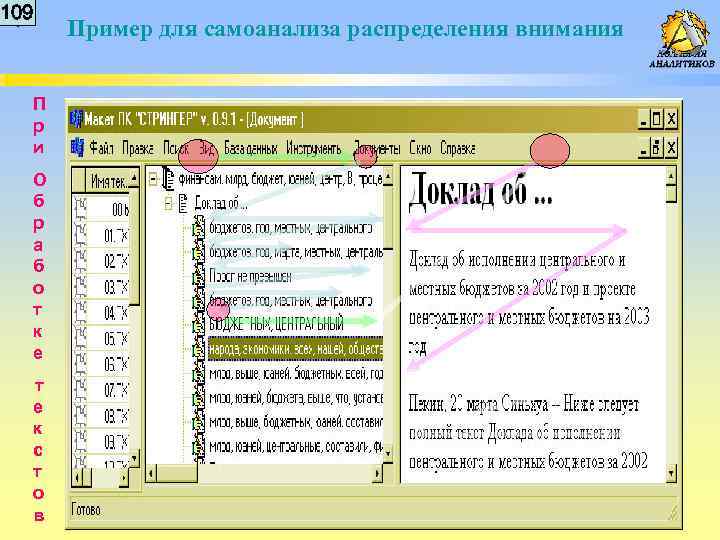Viewport: 720px width, 540px height.
Task: Open the Справка menu
Action: [458, 148]
